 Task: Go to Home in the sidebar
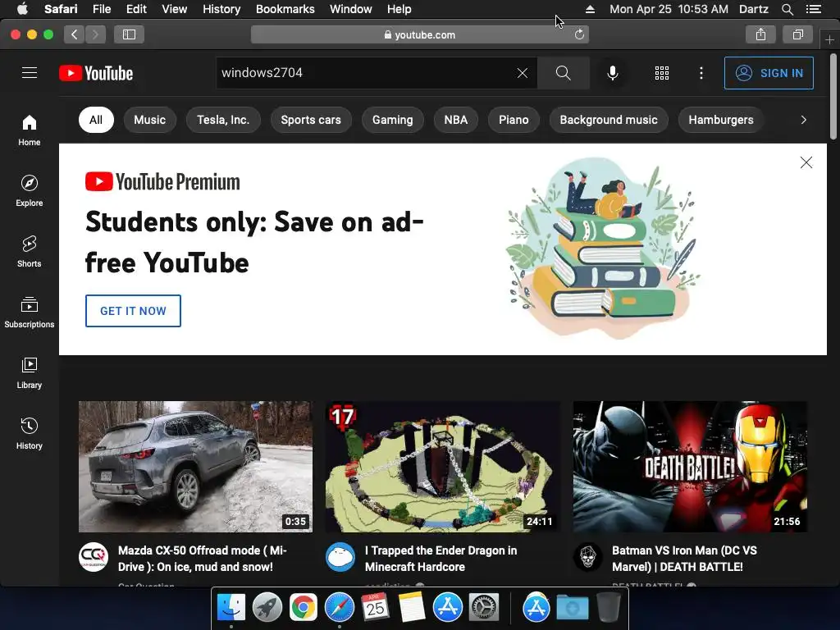(30, 130)
